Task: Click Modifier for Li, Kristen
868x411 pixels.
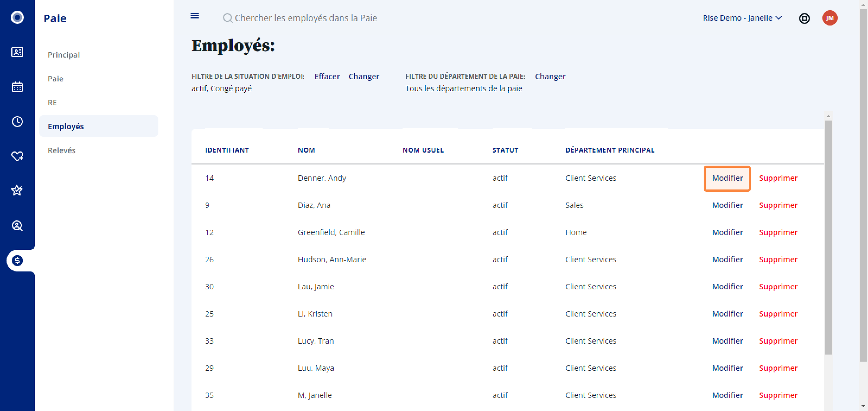Action: (x=727, y=314)
